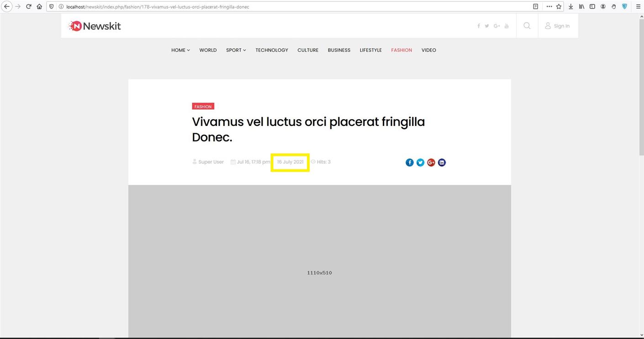The height and width of the screenshot is (339, 644).
Task: Open the site search magnifier icon
Action: 527,26
